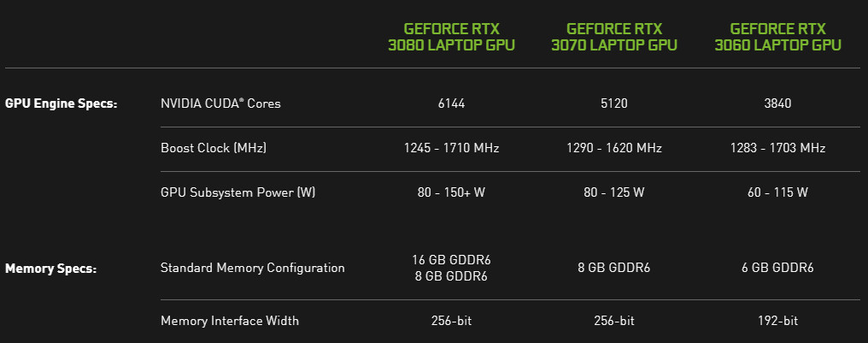Select the 6144 CUDA cores value
Screen dimensions: 868x343
451,103
